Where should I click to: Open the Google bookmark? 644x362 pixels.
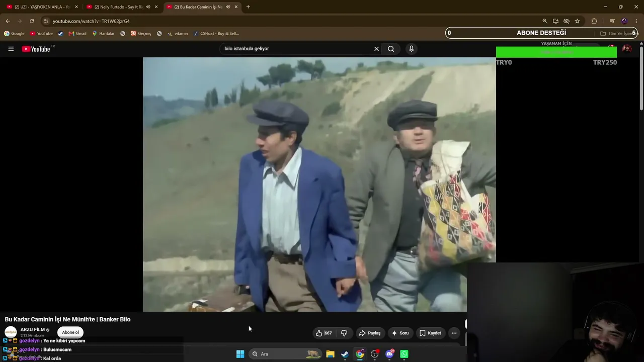pos(14,34)
